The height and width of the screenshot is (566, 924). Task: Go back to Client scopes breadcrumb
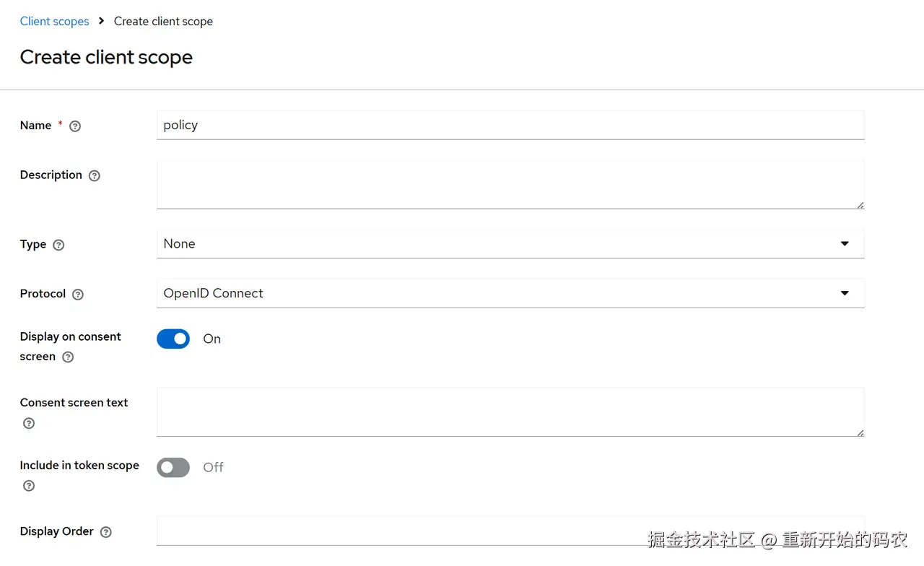point(54,21)
